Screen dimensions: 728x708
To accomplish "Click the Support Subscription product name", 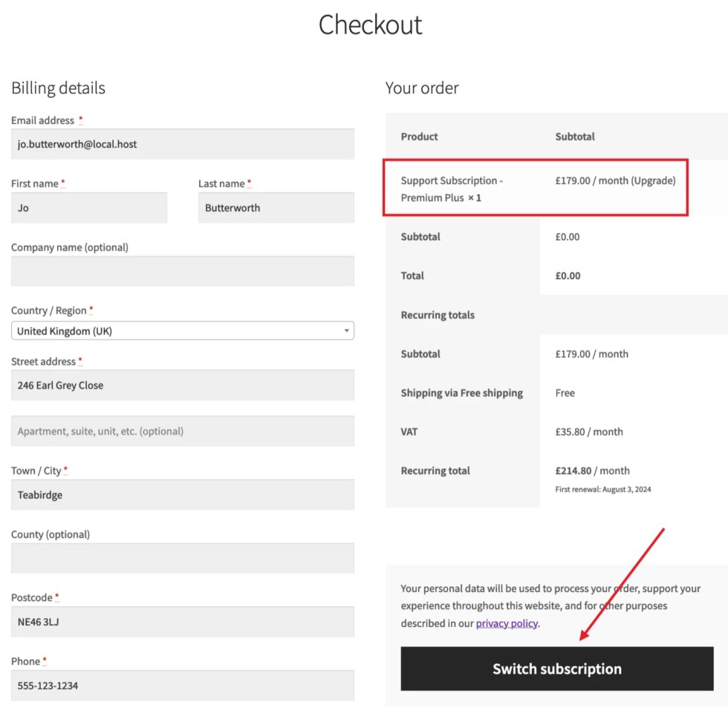I will pyautogui.click(x=451, y=189).
